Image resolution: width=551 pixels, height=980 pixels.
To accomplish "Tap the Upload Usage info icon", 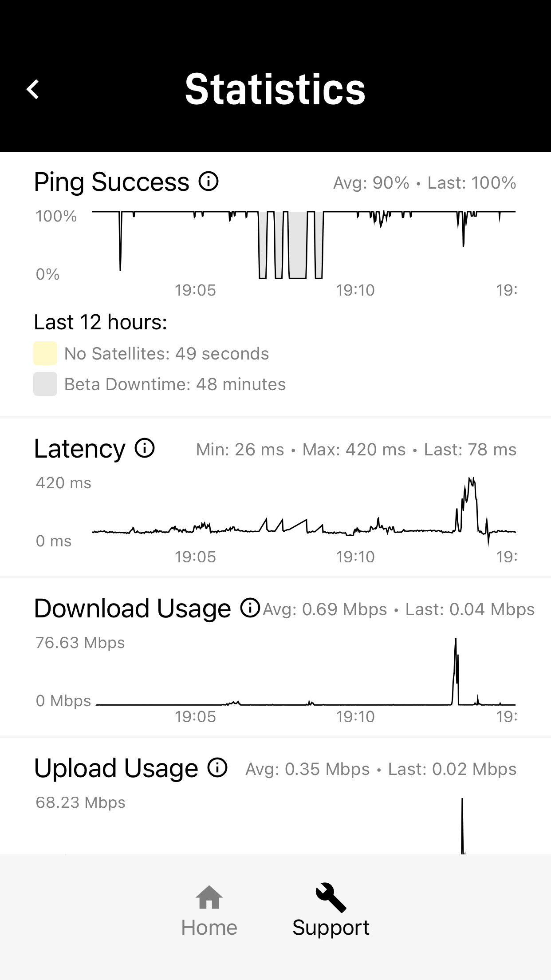I will 218,767.
